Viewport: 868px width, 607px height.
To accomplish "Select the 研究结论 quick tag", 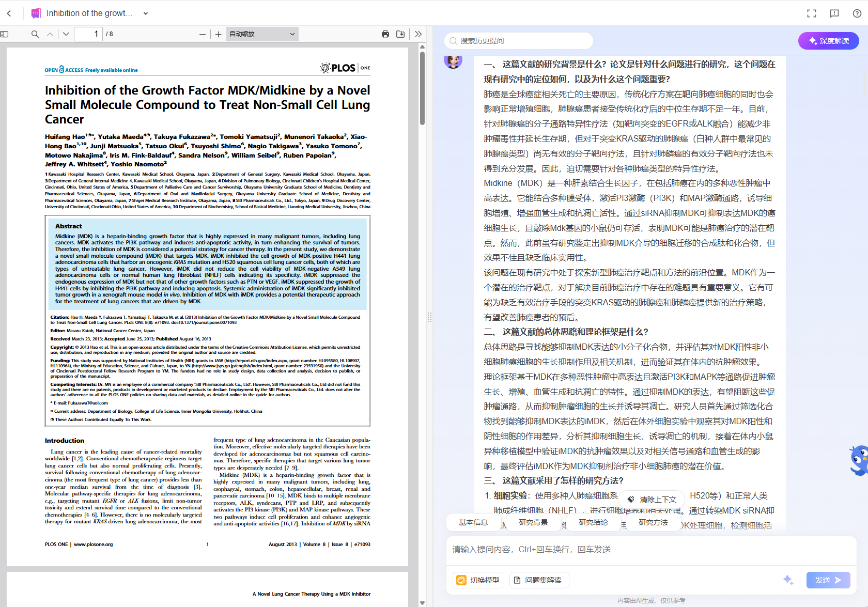I will pos(593,522).
